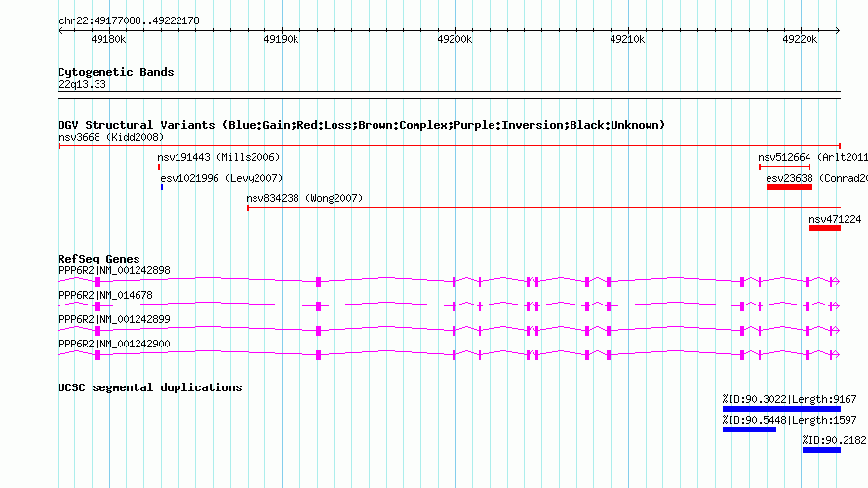Image resolution: width=868 pixels, height=488 pixels.
Task: Click the chr22:49177088..49222178 region label
Action: click(129, 20)
